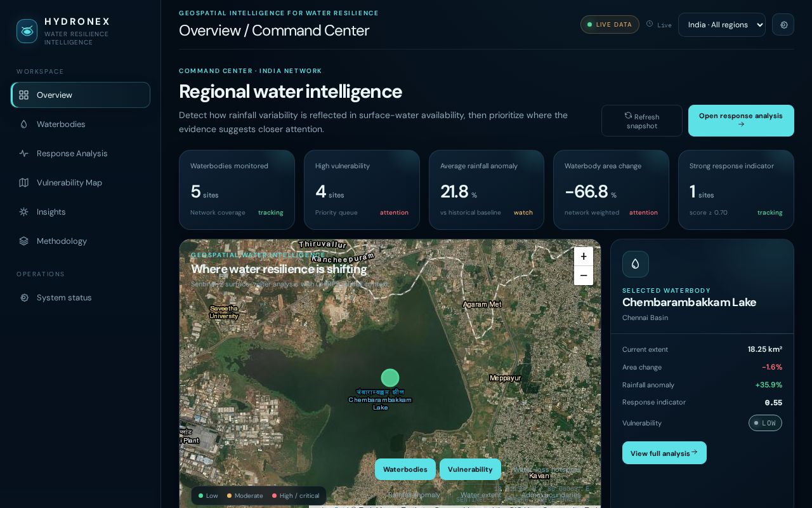Screen dimensions: 812x508
Task: Click the 18.25 km² current extent value
Action: point(765,349)
